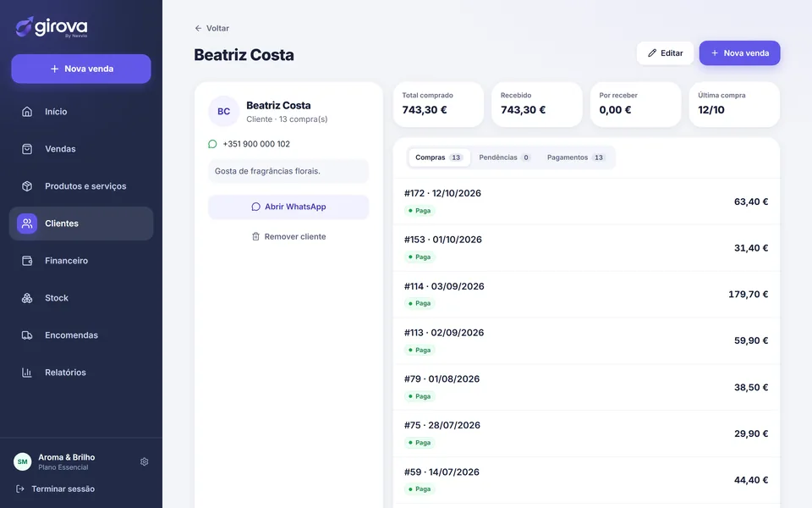Click the Total comprado card
812x508 pixels.
(x=438, y=104)
